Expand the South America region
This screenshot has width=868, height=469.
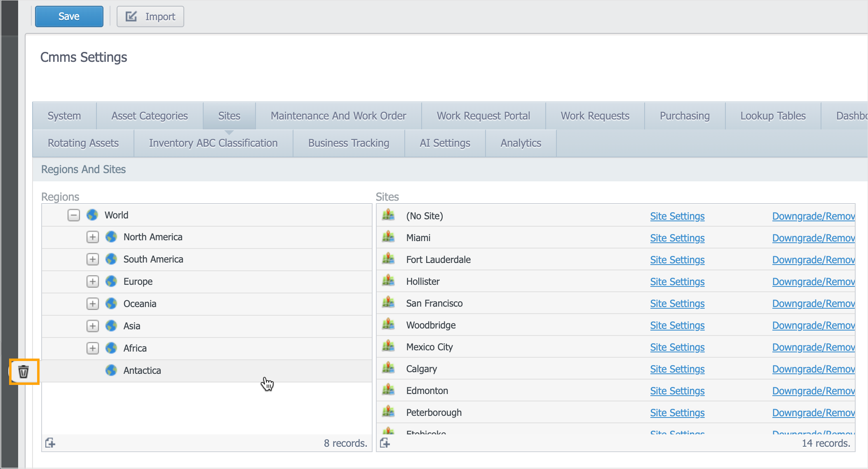93,259
